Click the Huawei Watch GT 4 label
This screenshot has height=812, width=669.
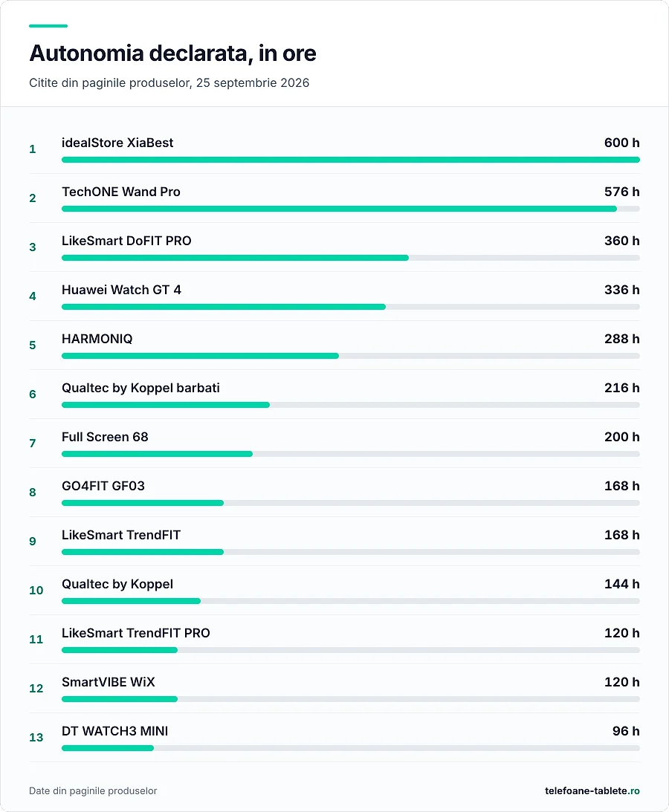[121, 290]
